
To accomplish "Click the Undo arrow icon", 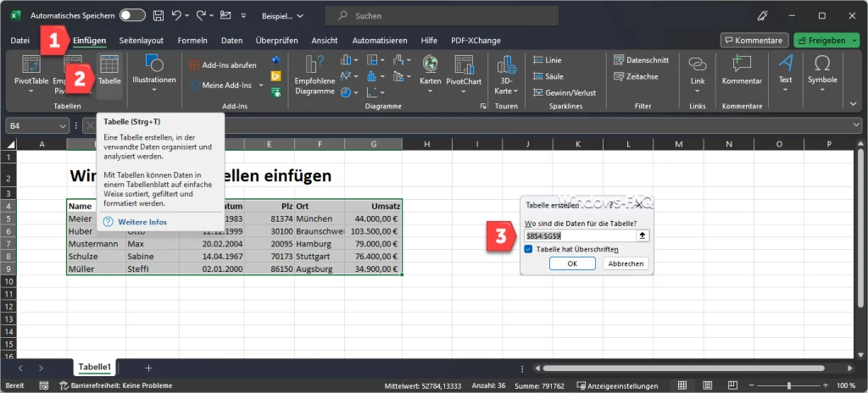I will (x=176, y=15).
